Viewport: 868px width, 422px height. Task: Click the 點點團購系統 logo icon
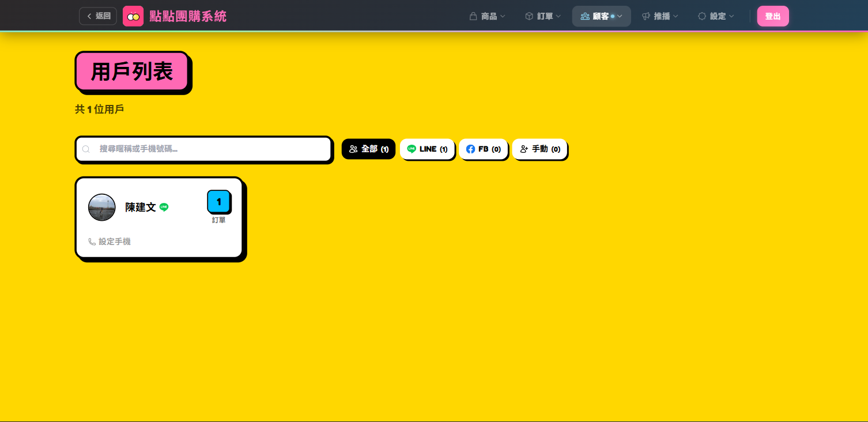coord(133,16)
